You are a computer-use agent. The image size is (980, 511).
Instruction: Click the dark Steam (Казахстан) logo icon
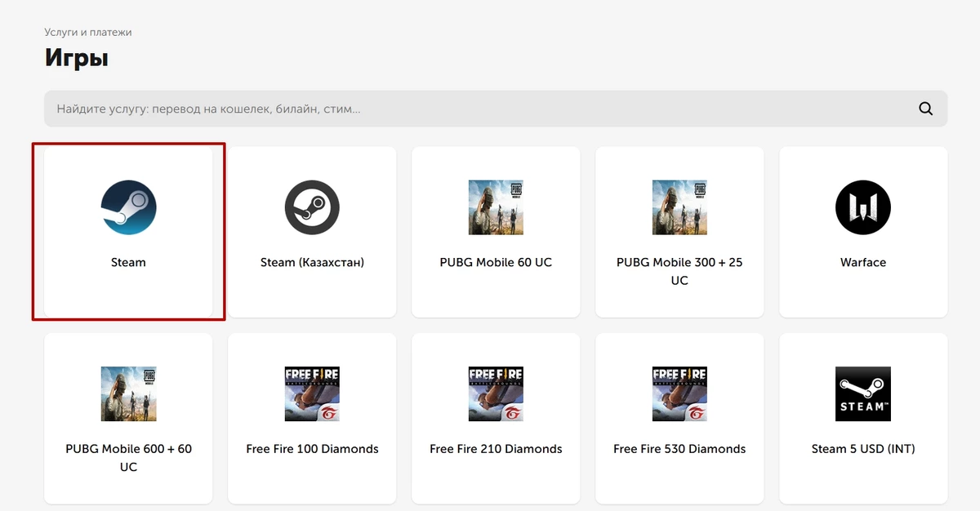pyautogui.click(x=312, y=207)
